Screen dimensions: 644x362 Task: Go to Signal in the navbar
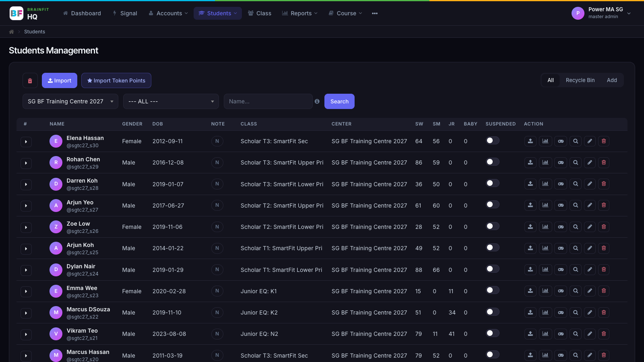125,13
